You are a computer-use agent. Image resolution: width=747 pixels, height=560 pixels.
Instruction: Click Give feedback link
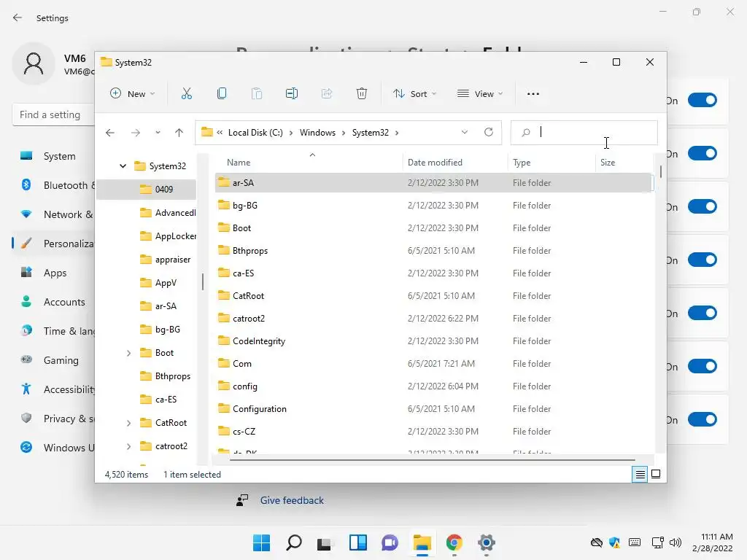(292, 500)
